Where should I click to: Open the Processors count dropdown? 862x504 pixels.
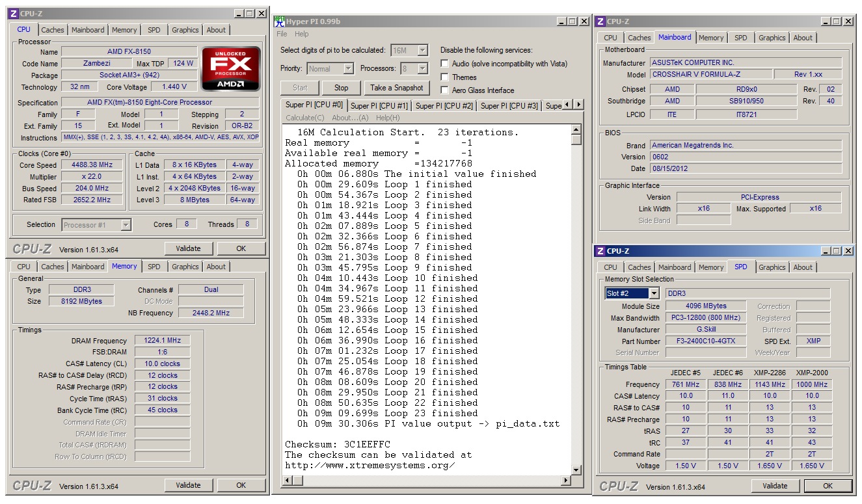coord(422,68)
